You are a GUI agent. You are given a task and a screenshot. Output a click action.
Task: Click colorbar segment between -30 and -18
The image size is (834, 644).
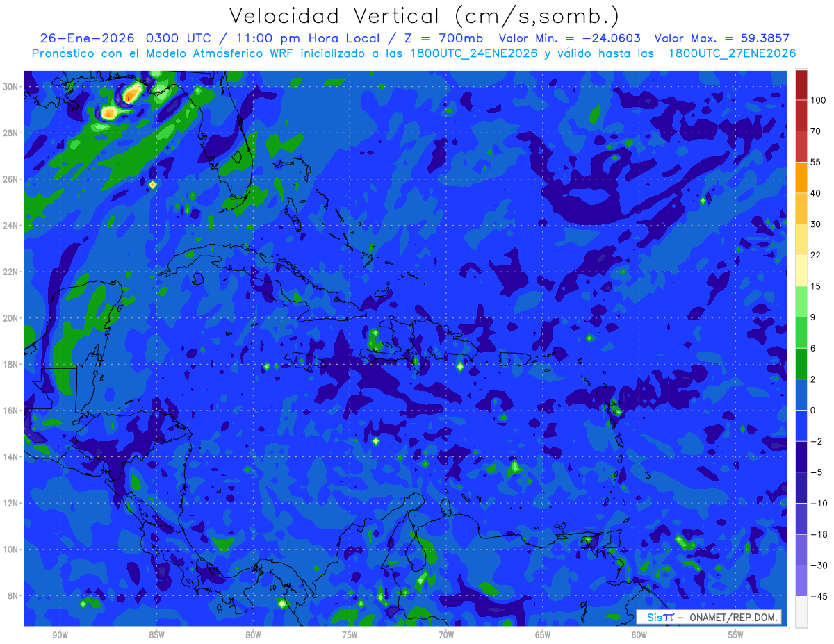pyautogui.click(x=801, y=550)
